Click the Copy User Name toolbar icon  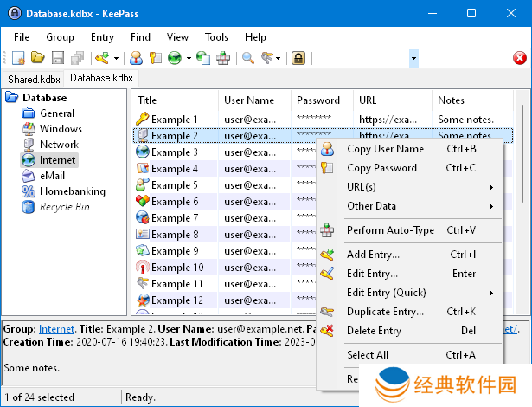tap(136, 58)
